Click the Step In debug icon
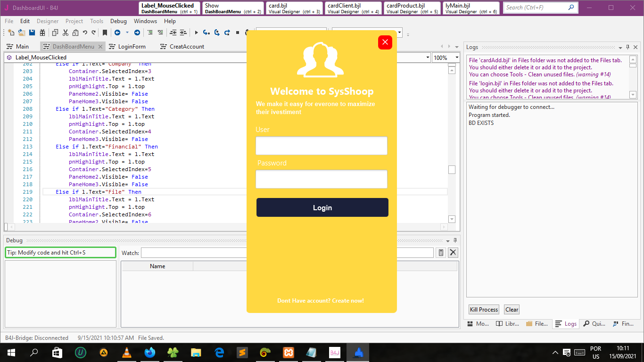Viewport: 644px width, 362px height. (x=206, y=33)
